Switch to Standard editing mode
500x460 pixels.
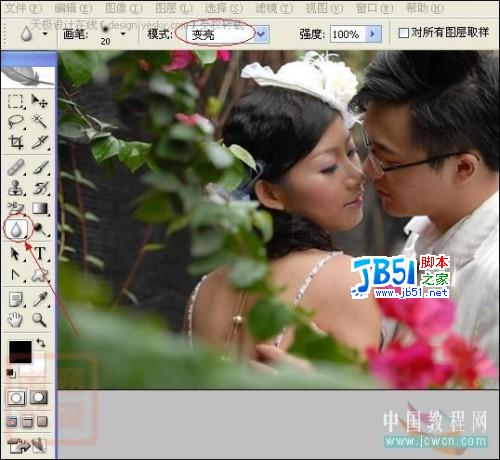click(x=16, y=398)
